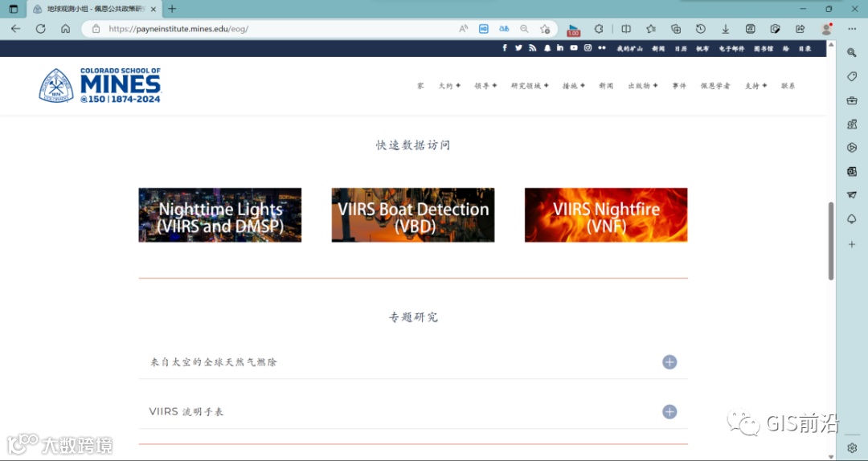Viewport: 868px width, 461px height.
Task: Toggle split screen icon in toolbar
Action: [626, 29]
